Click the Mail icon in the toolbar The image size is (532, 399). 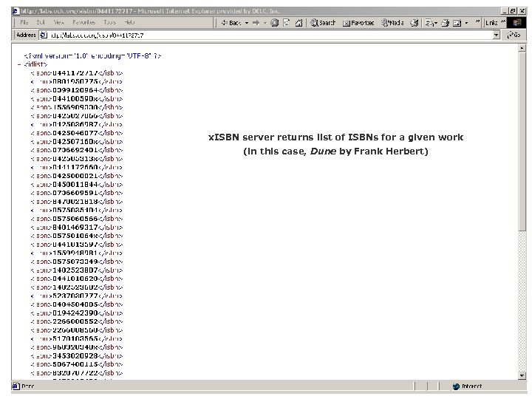pyautogui.click(x=430, y=23)
